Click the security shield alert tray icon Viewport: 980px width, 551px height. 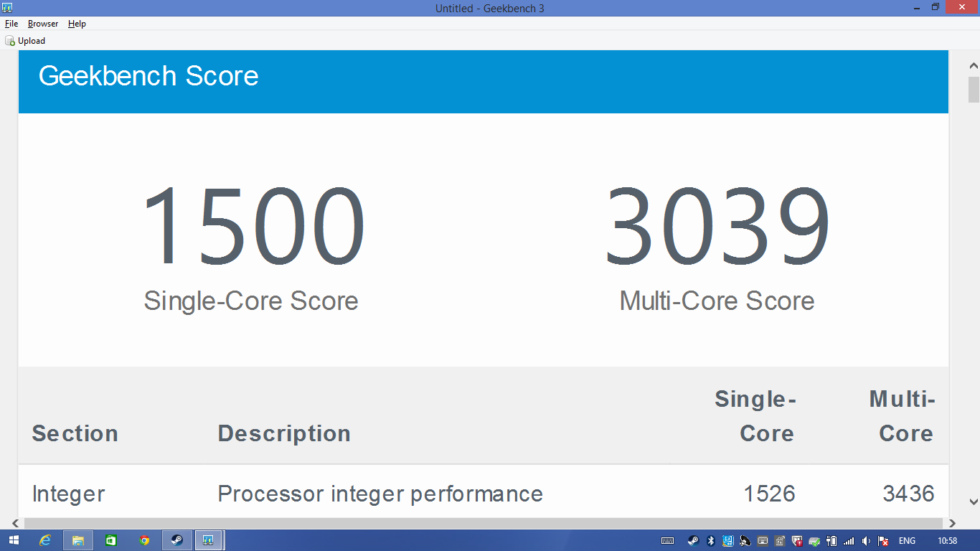click(796, 541)
